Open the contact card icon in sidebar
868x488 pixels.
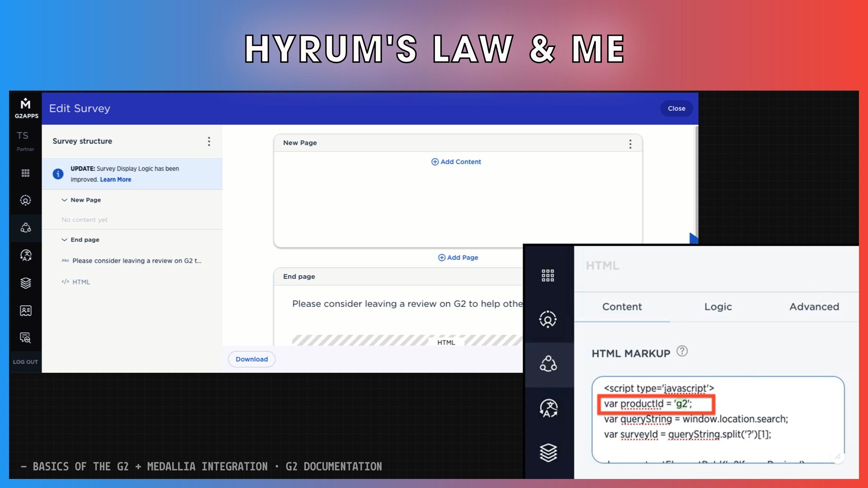[25, 310]
